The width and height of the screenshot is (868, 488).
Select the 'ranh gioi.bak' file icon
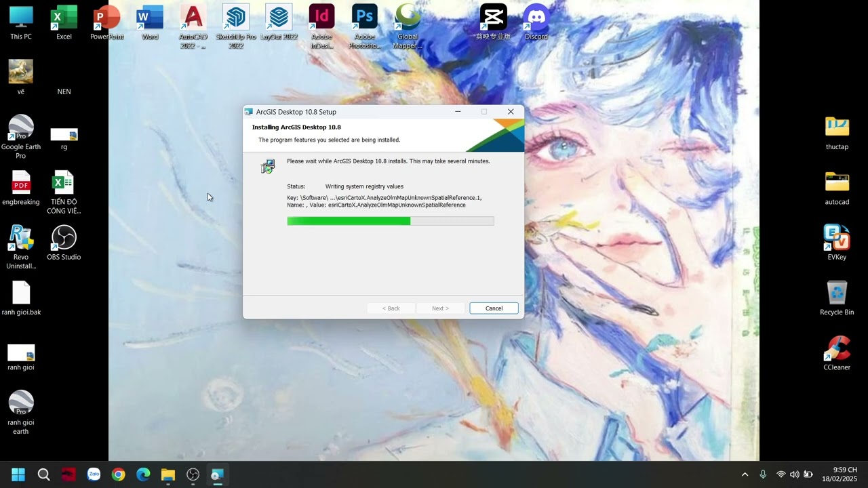[21, 298]
